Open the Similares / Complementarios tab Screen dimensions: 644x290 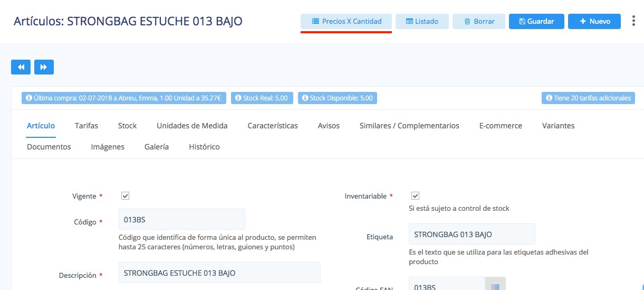(409, 126)
